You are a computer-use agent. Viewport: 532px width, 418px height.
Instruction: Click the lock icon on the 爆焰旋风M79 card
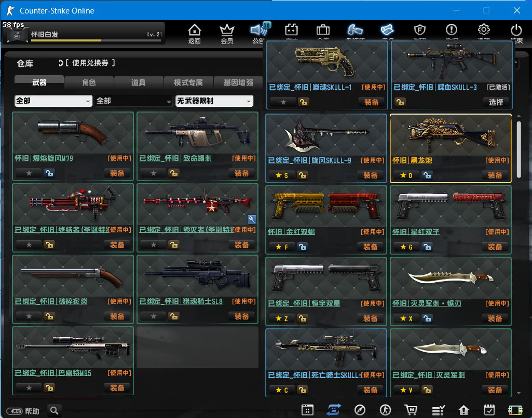coord(49,174)
